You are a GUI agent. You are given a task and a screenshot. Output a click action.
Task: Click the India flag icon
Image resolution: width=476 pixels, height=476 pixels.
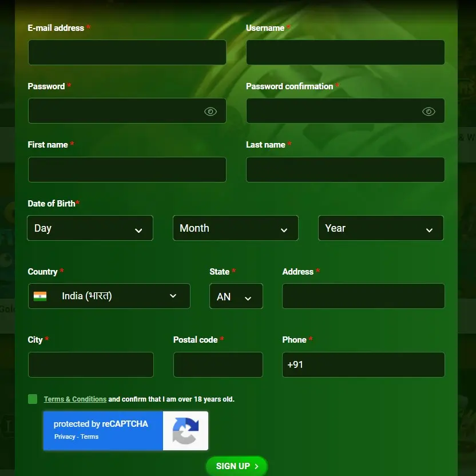40,296
